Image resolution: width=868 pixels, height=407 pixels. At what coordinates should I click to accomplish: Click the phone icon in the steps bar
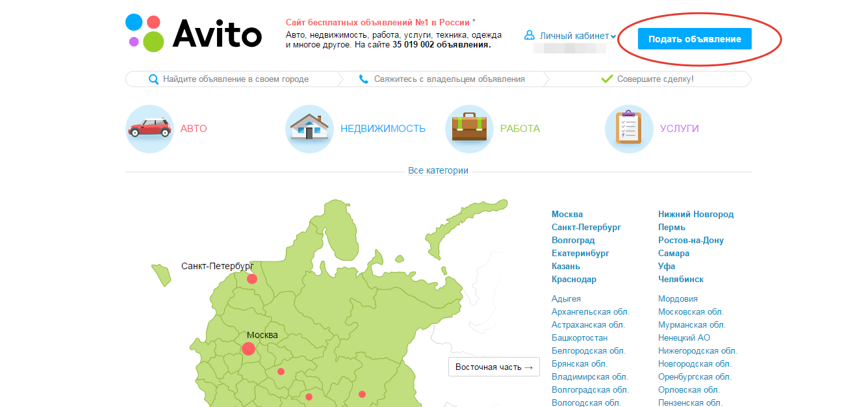[x=364, y=79]
